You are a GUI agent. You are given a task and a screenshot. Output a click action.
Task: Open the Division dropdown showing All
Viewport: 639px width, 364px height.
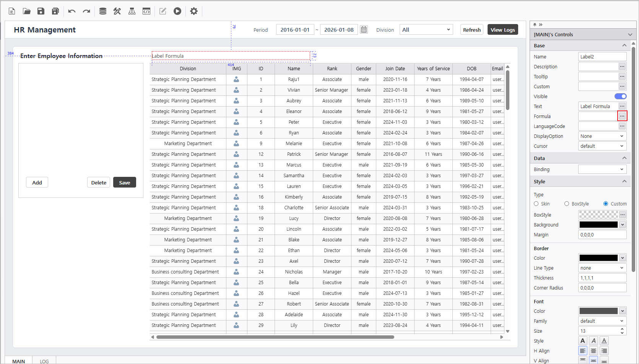tap(426, 30)
